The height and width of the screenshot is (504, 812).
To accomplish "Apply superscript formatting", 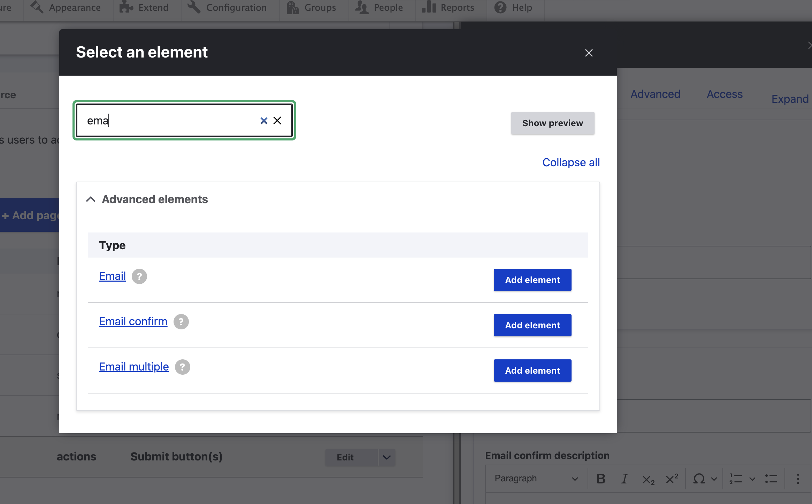I will pyautogui.click(x=672, y=479).
